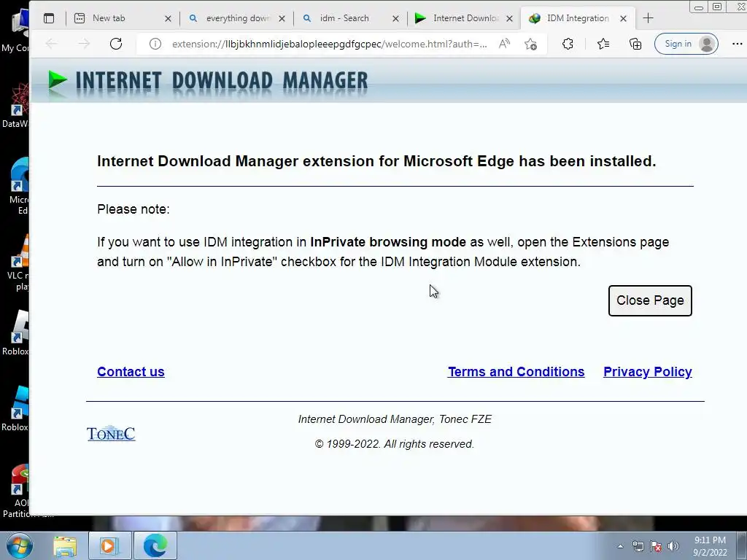Image resolution: width=747 pixels, height=560 pixels.
Task: Click the Tonec logo
Action: [x=111, y=433]
